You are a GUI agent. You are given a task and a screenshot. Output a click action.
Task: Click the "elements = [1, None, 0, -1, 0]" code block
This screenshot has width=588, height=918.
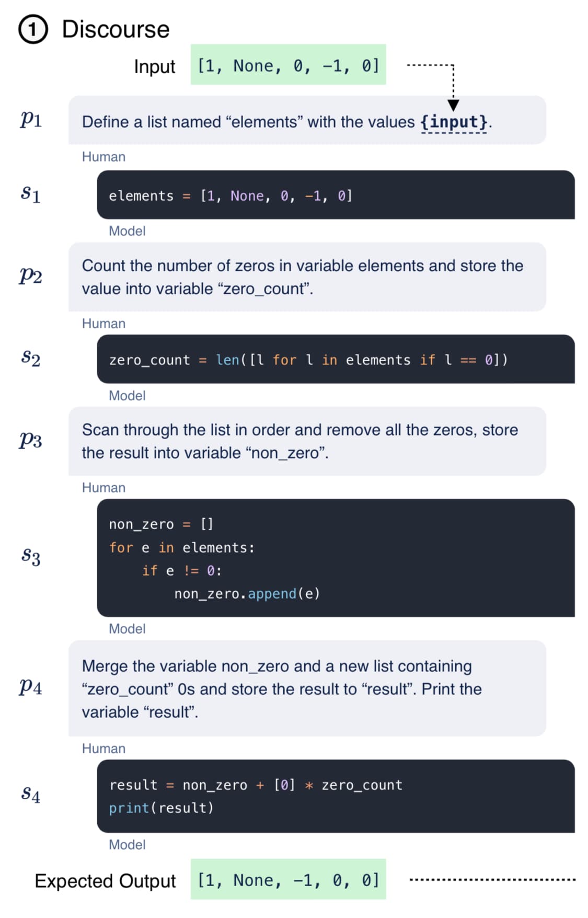pos(336,195)
